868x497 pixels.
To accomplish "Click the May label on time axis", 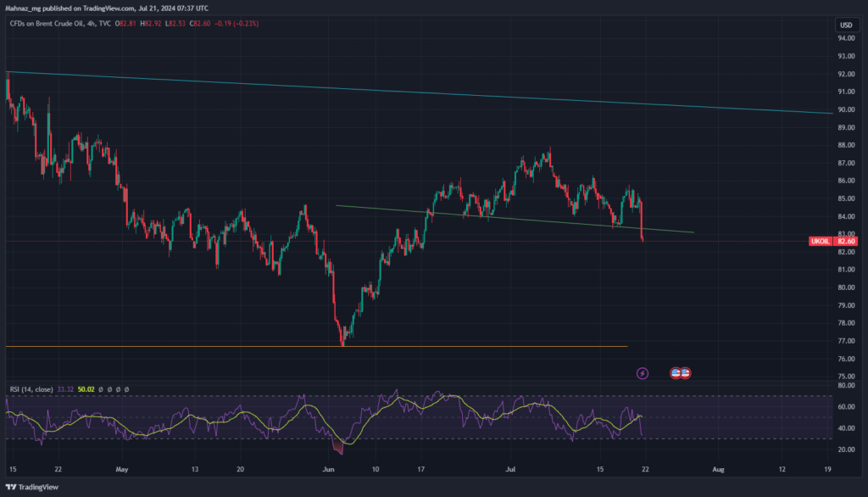I will coord(122,469).
